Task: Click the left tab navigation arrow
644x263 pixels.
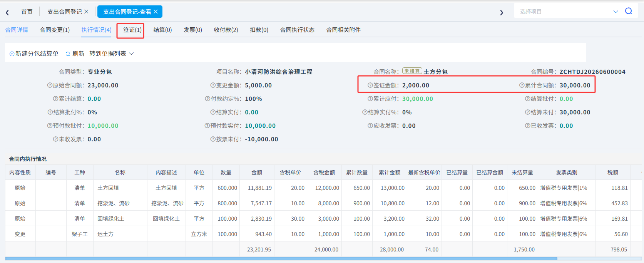Action: pos(7,12)
